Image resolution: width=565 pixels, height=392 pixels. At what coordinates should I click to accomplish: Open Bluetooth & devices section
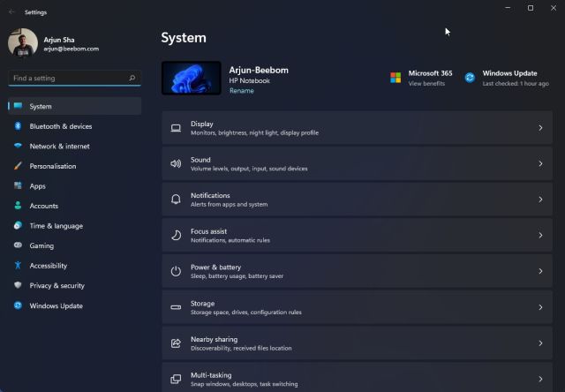pyautogui.click(x=74, y=126)
